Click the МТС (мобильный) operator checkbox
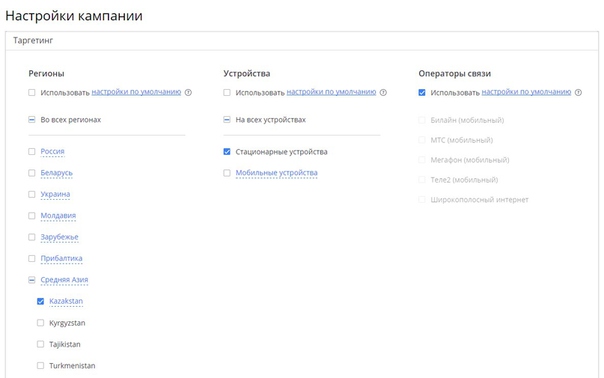Image resolution: width=604 pixels, height=378 pixels. [x=422, y=140]
